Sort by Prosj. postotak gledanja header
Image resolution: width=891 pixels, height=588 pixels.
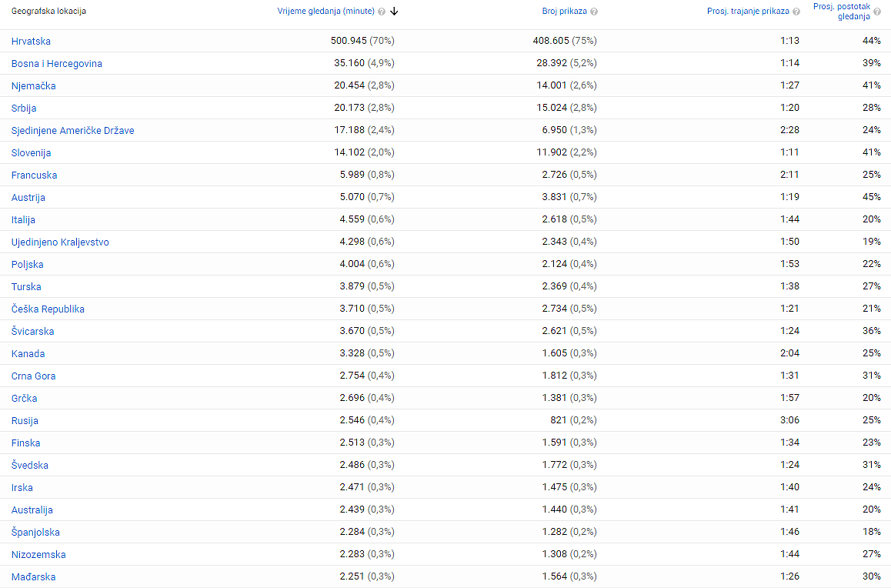pos(841,12)
